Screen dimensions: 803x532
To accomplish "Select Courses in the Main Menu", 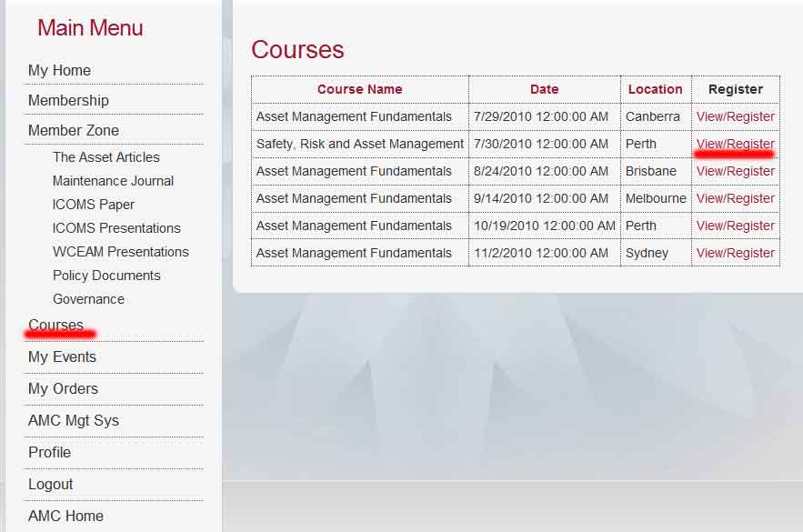I will coord(56,324).
